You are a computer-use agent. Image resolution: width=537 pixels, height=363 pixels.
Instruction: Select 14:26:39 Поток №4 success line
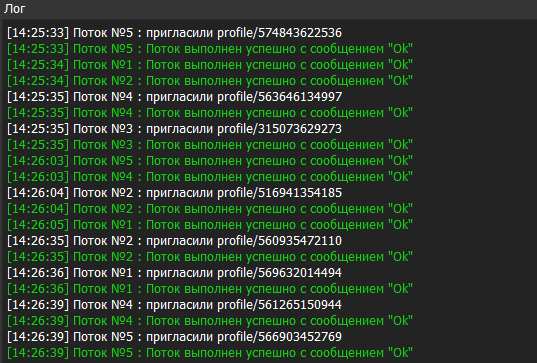(x=210, y=321)
